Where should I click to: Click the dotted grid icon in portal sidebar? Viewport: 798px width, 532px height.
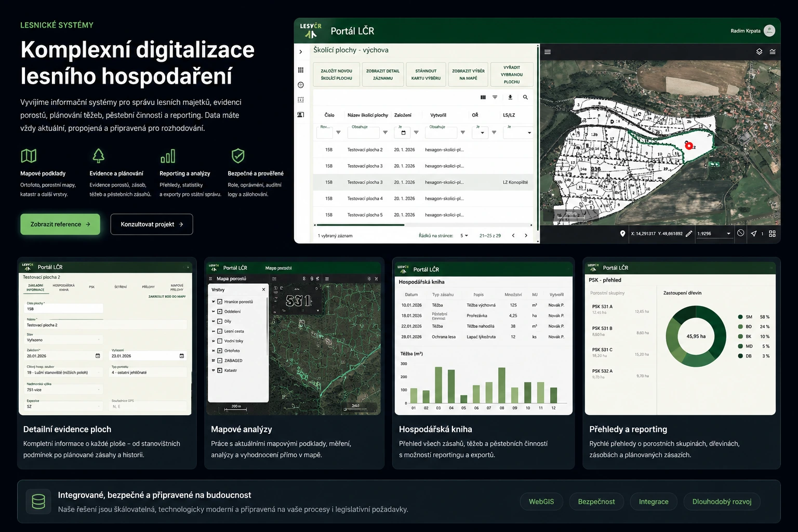point(301,100)
